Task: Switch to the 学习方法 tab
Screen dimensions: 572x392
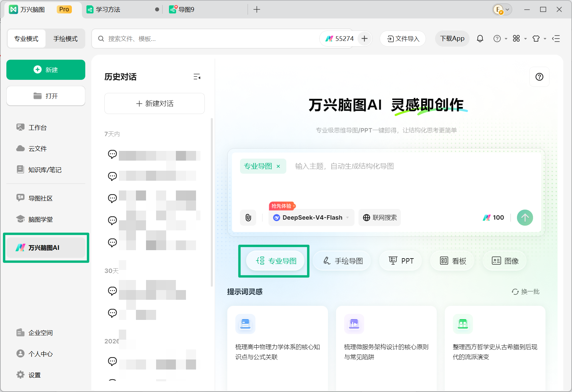Action: [x=123, y=9]
